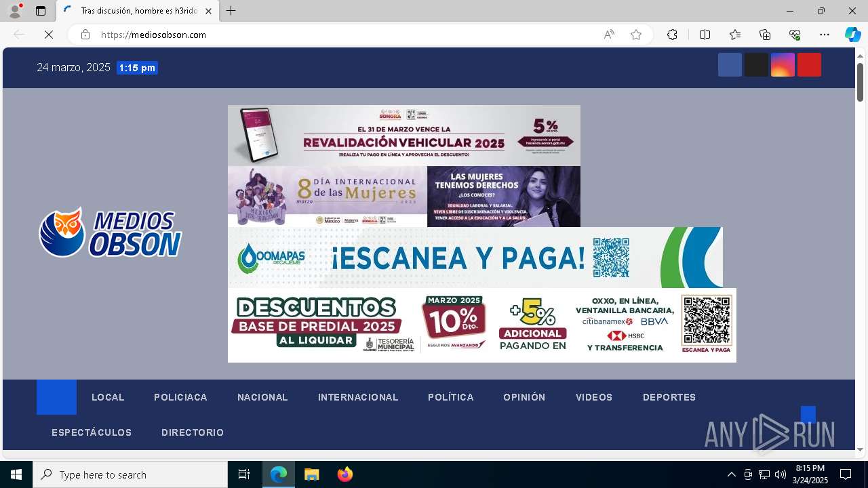Open taskbar clock showing 8:15 PM

coord(810,474)
